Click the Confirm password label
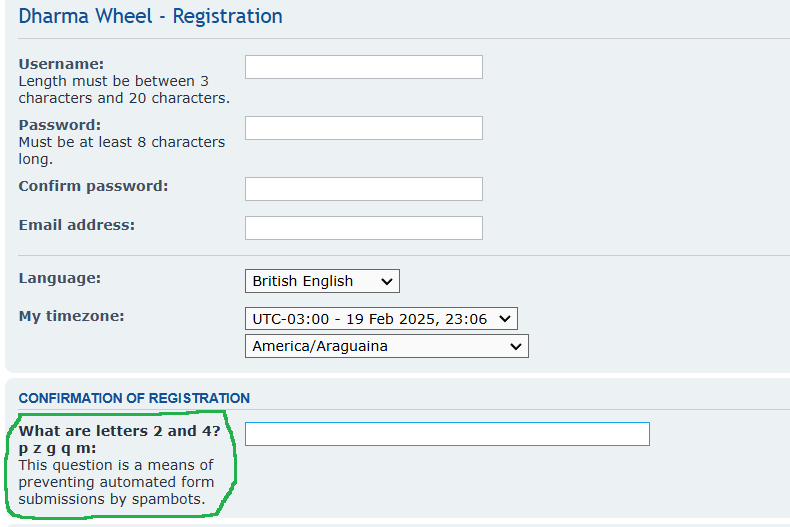Image resolution: width=790 pixels, height=527 pixels. [x=94, y=186]
